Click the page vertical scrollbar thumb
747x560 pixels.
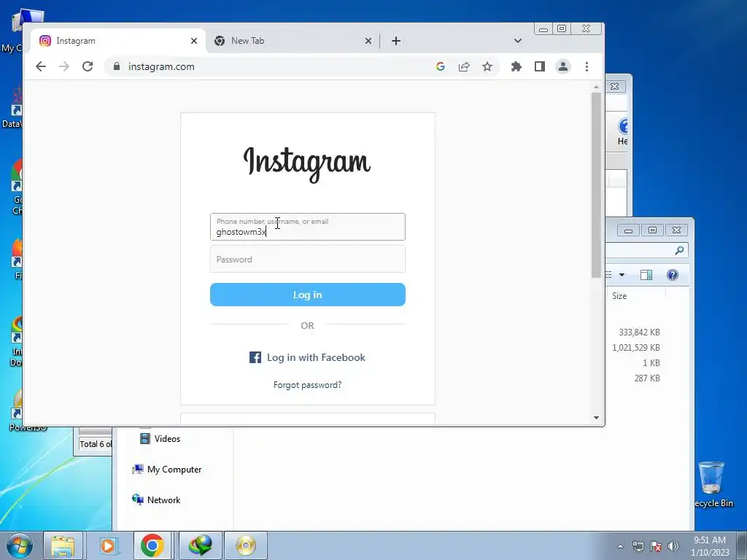pyautogui.click(x=596, y=184)
